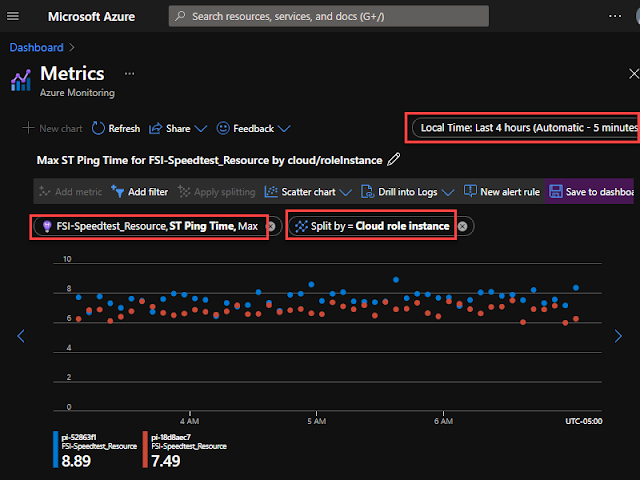Click the Apply splitting label
640x480 pixels.
(224, 192)
